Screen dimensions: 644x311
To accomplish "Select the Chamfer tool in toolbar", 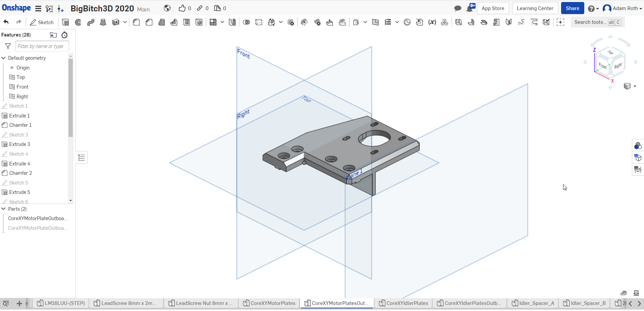I will [x=149, y=22].
